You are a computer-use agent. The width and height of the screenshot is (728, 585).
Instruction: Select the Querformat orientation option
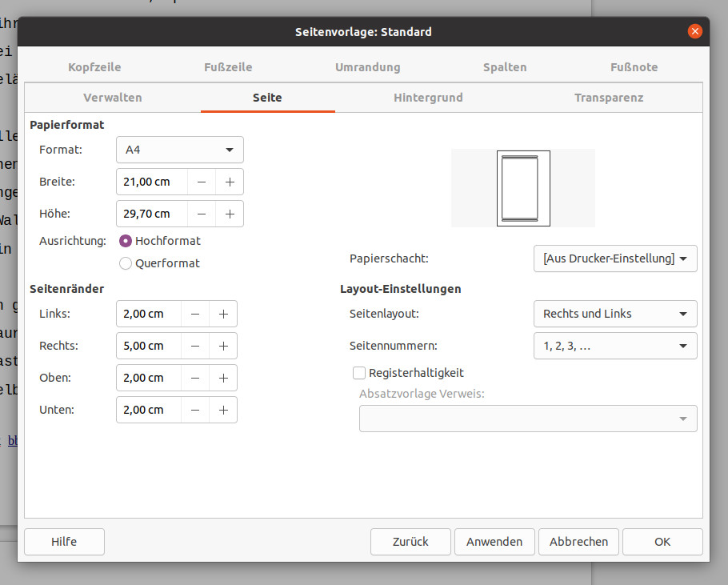tap(126, 263)
